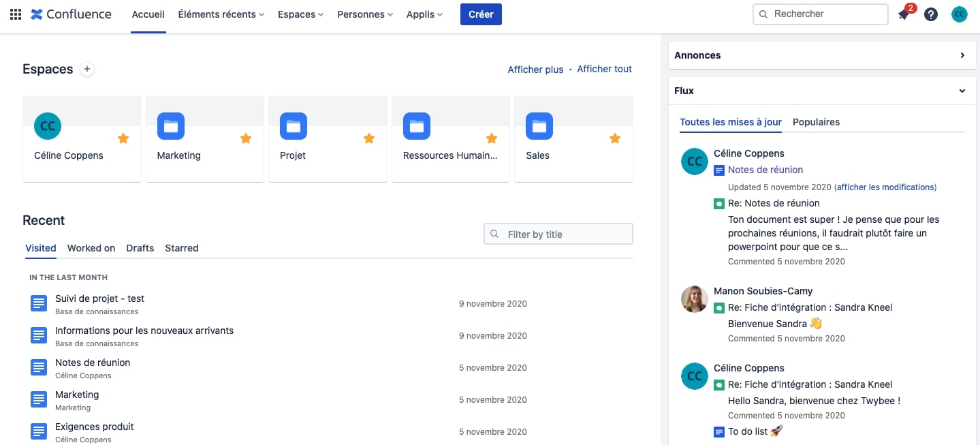This screenshot has height=445, width=980.
Task: Click Suivi de projet page icon
Action: coord(39,304)
